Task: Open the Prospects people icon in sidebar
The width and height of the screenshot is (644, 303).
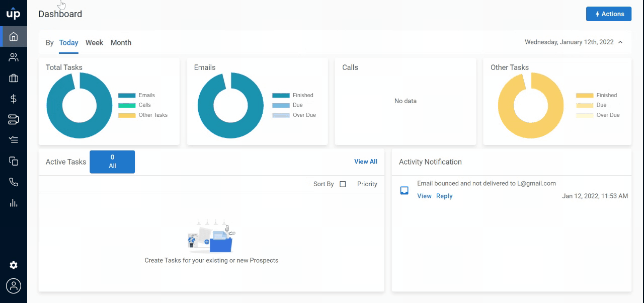Action: [x=14, y=57]
